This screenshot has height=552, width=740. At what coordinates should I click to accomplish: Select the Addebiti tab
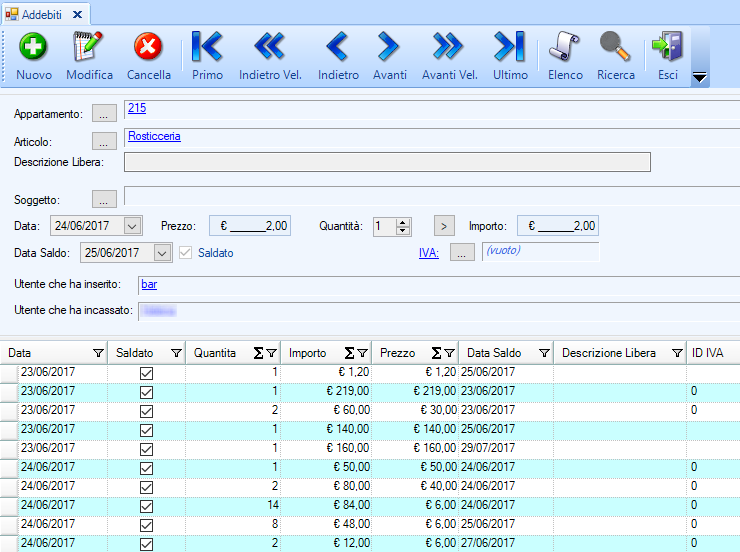coord(38,14)
